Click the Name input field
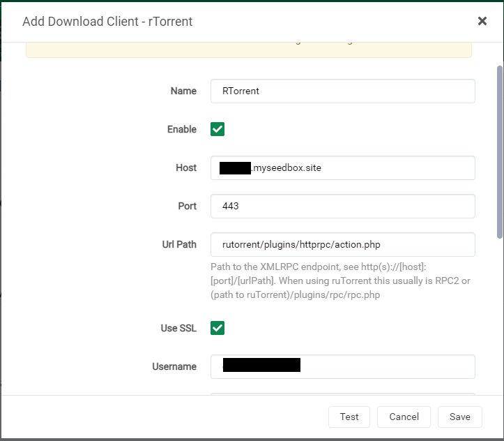Viewport: 504px width, 441px height. coord(343,91)
